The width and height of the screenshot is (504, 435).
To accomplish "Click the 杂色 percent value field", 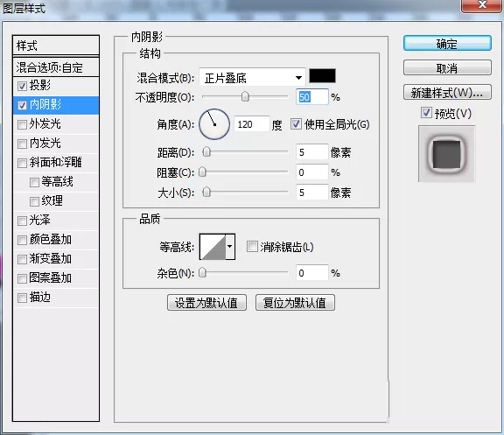I will [x=312, y=273].
